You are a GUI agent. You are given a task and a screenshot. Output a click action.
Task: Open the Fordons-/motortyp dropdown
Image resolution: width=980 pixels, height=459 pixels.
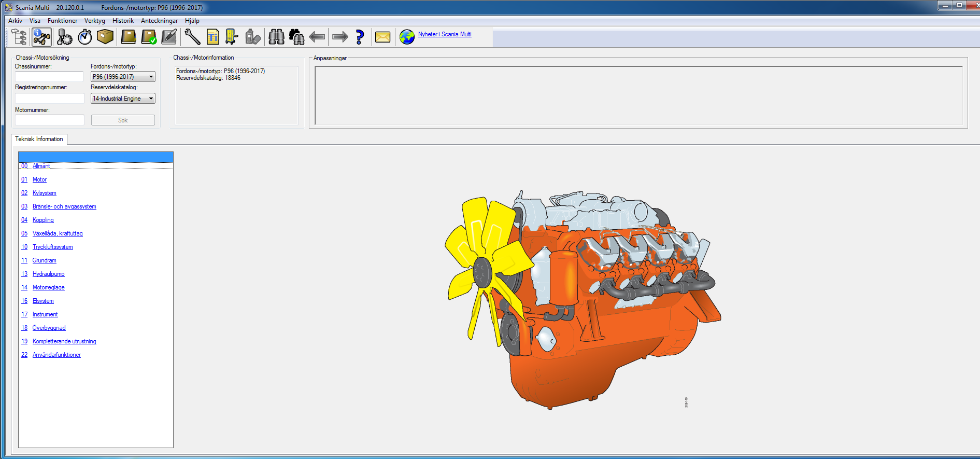(123, 77)
